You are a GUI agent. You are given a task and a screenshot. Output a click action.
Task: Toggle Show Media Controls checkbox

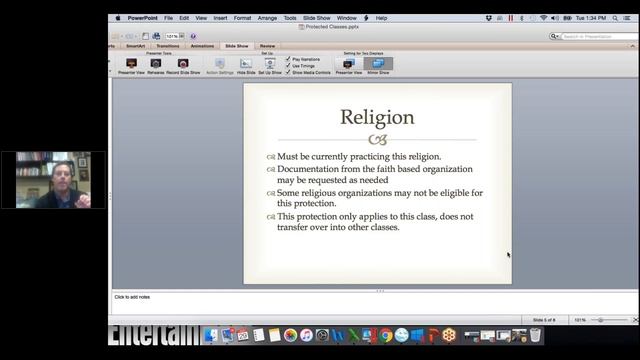click(x=288, y=72)
